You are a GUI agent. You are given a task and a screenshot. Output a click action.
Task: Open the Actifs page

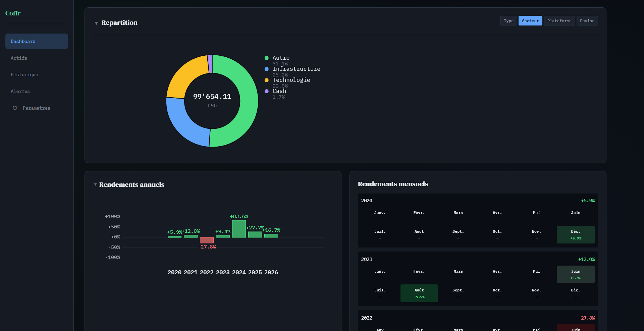click(19, 58)
